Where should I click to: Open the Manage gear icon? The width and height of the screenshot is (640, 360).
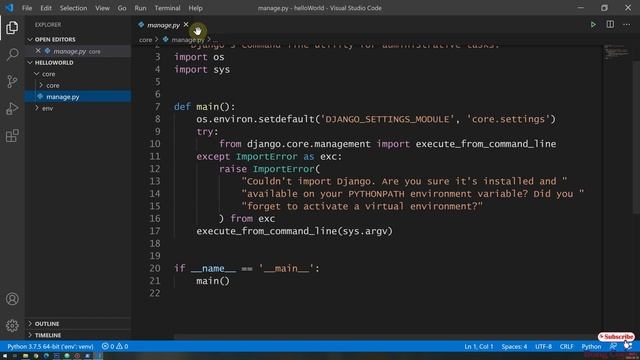click(12, 326)
